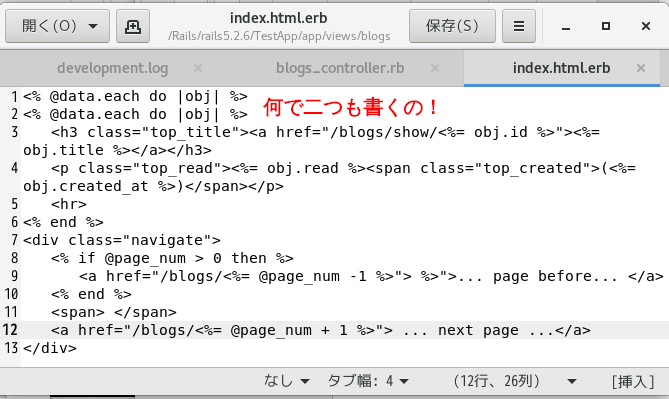Minimize the gedit window

click(566, 26)
